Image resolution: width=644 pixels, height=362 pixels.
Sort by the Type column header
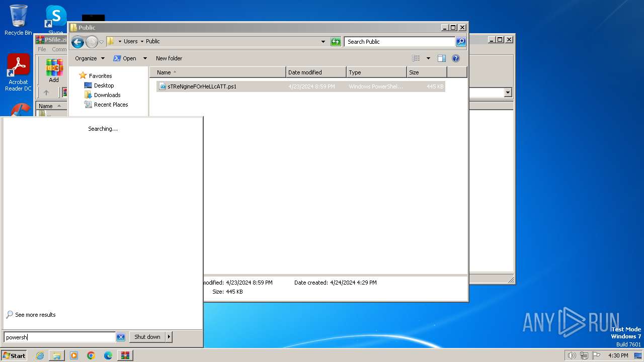coord(376,72)
